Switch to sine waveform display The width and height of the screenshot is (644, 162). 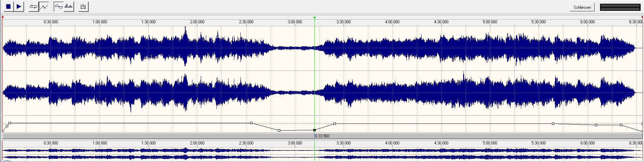(x=59, y=6)
